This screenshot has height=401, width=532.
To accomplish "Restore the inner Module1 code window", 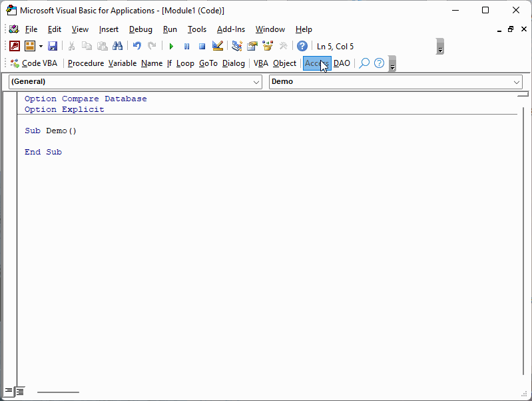I will tap(511, 29).
